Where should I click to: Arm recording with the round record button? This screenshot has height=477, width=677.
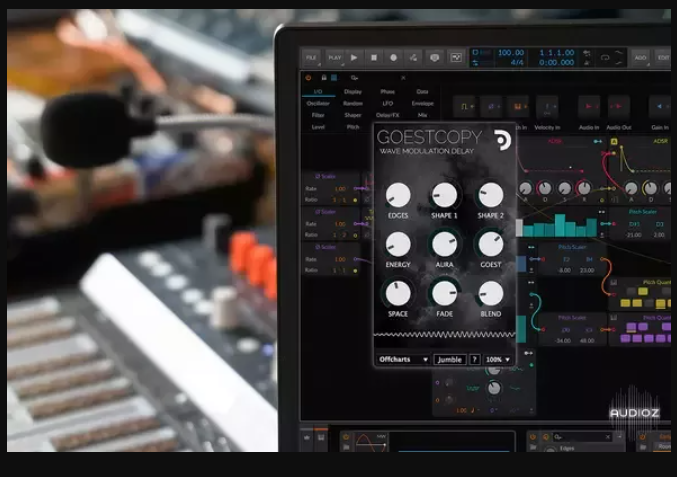pos(393,57)
